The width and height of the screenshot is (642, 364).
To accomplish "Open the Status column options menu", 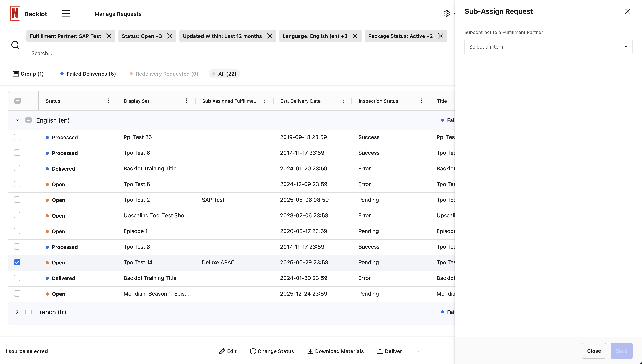I will pos(108,101).
